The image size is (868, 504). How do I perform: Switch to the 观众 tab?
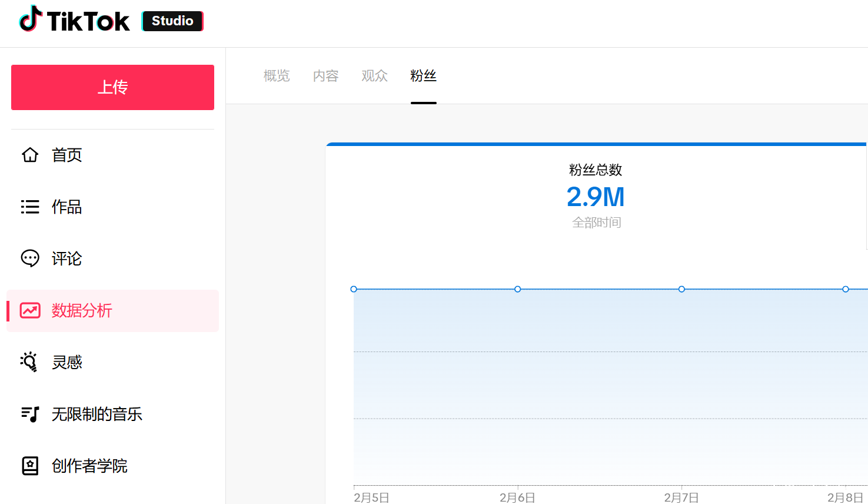[374, 76]
